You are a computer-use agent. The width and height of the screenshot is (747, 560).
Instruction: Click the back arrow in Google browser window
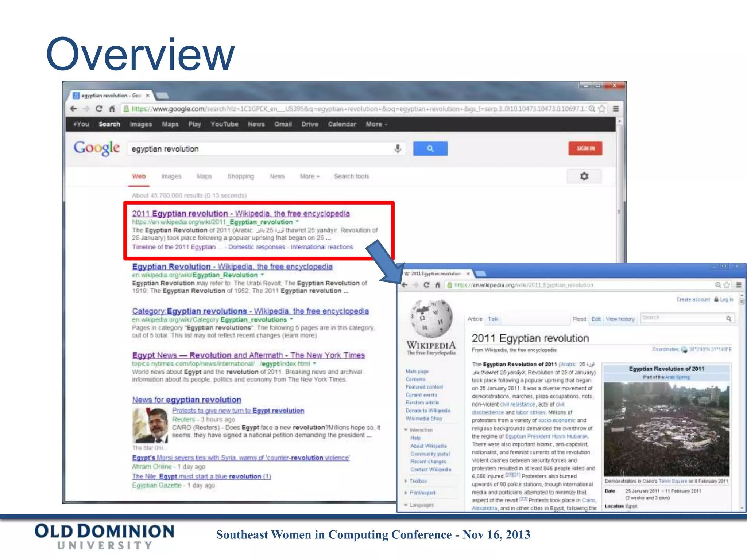pos(73,109)
